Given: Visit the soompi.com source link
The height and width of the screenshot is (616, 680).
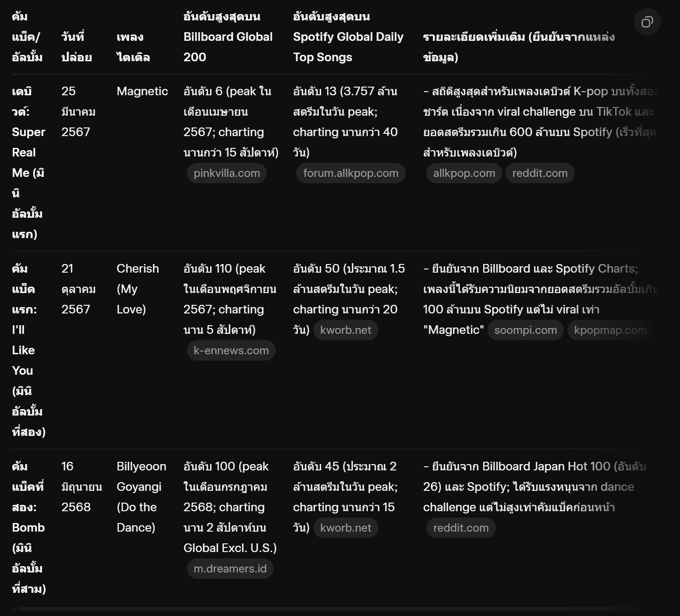Looking at the screenshot, I should pyautogui.click(x=525, y=330).
